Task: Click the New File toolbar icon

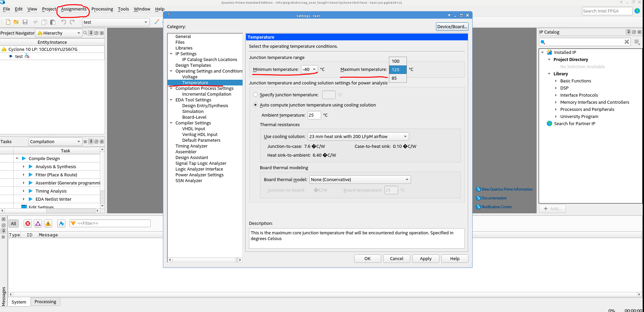Action: (x=8, y=22)
